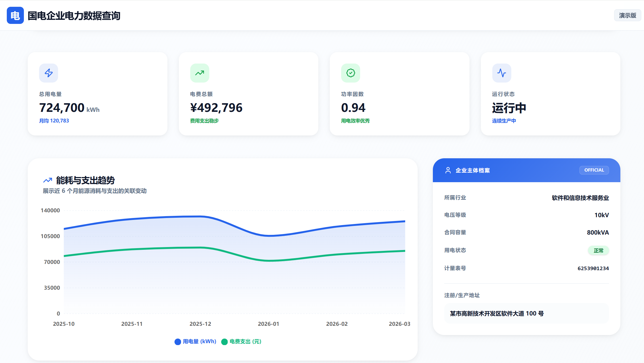
Task: Click the ¥492,796 total fee value
Action: 216,108
